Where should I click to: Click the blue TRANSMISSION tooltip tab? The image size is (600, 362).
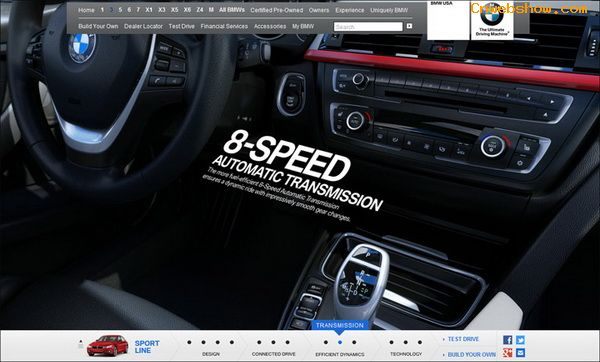tap(340, 325)
